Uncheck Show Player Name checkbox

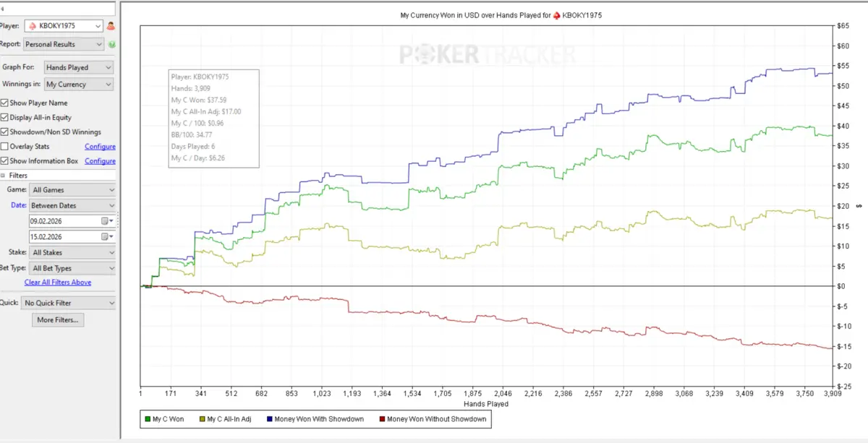(4, 103)
